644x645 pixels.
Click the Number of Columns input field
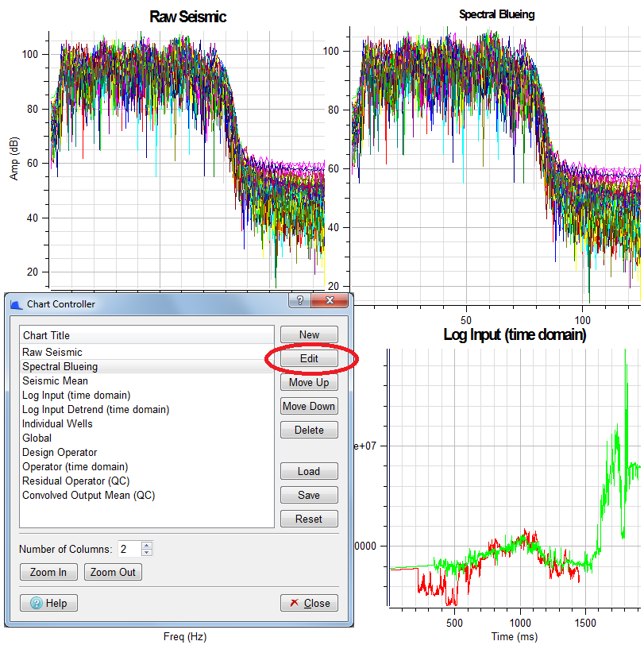click(x=129, y=549)
